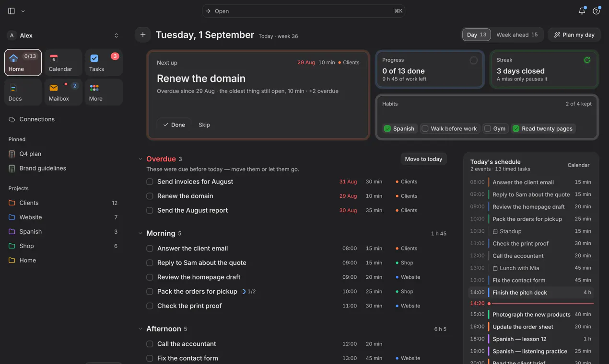Toggle the sidebar panel icon
The width and height of the screenshot is (609, 364).
tap(12, 11)
